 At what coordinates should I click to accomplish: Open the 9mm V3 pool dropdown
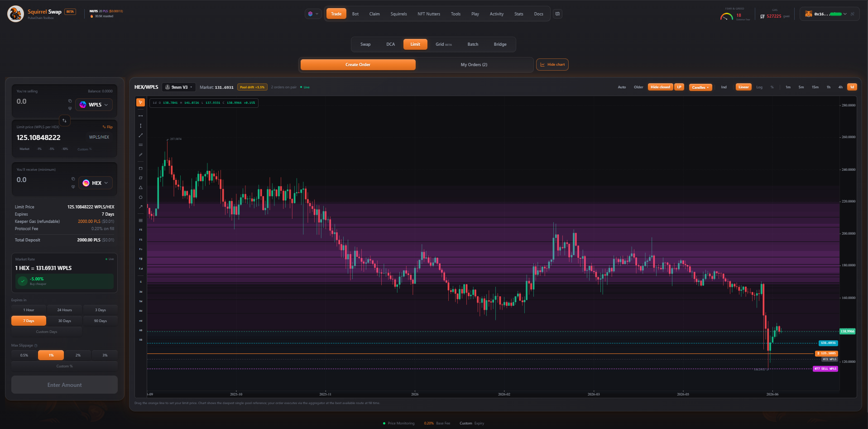tap(179, 87)
